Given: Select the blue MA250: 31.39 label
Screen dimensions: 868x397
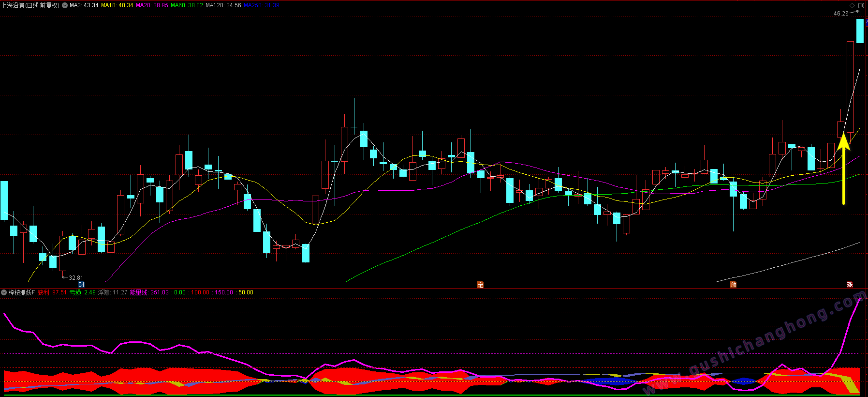Looking at the screenshot, I should coord(262,5).
